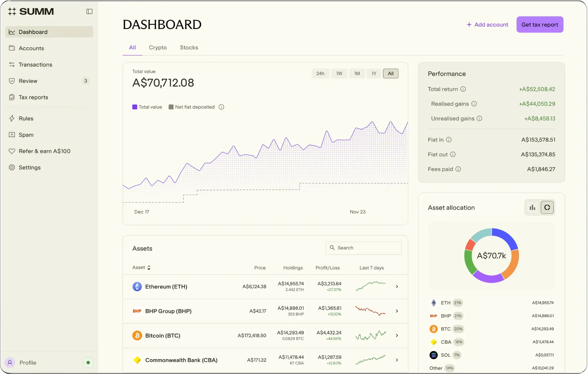Set the chart range to 1W
This screenshot has height=374, width=588.
[x=339, y=73]
